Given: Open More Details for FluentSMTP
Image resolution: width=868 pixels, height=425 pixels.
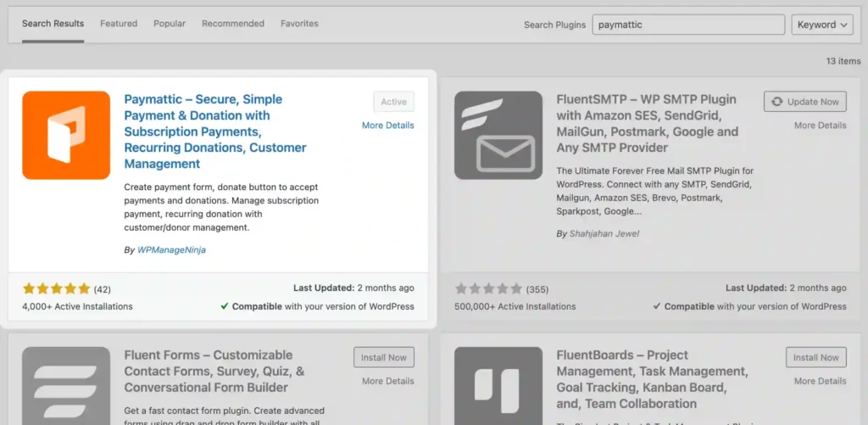Looking at the screenshot, I should coord(821,126).
